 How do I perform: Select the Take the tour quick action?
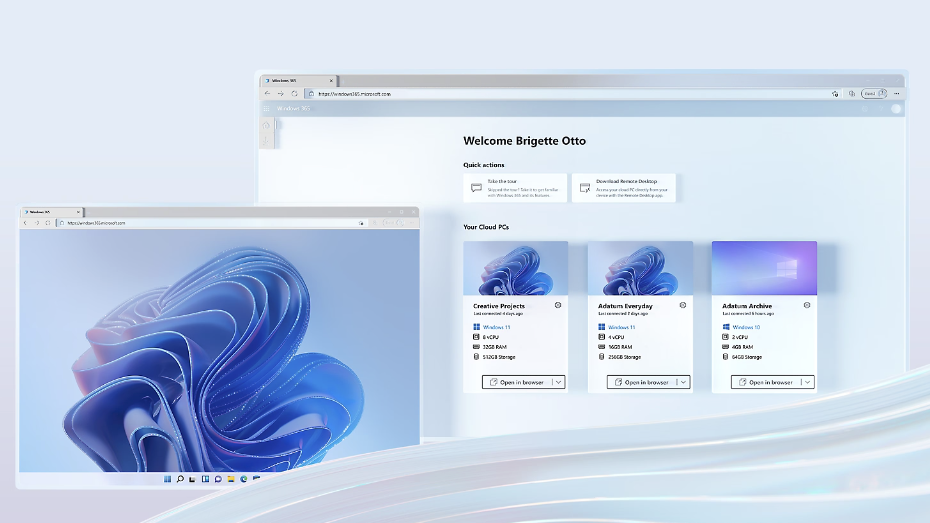click(515, 188)
